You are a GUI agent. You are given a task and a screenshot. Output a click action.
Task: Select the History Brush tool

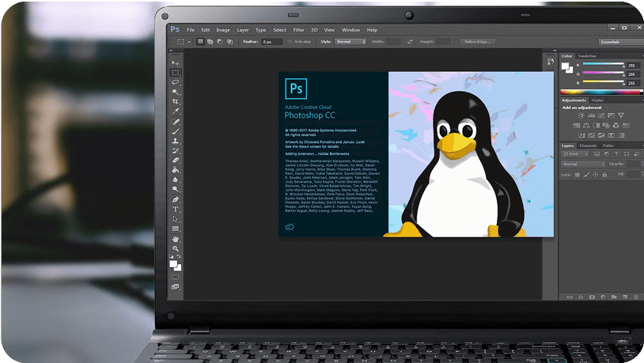point(176,151)
